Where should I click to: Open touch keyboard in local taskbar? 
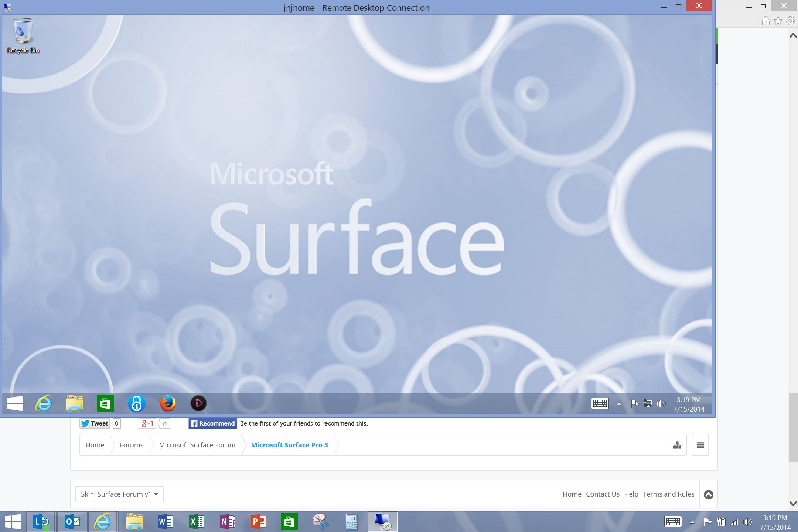[x=673, y=522]
